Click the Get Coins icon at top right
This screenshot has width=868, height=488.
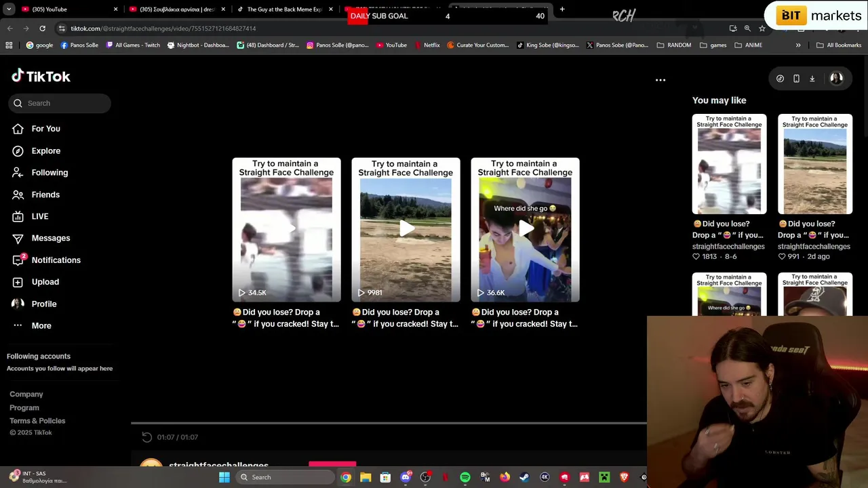point(780,79)
